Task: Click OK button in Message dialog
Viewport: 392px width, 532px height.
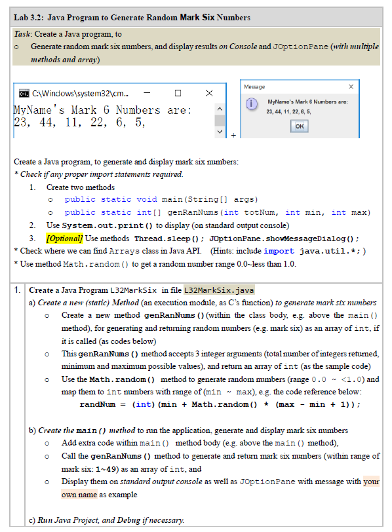Action: click(x=300, y=126)
